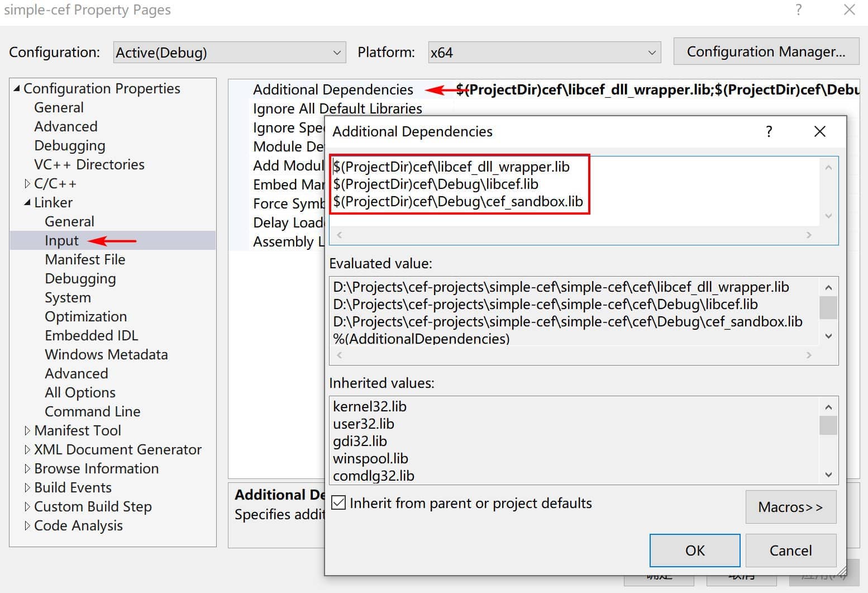Toggle Inherit from parent or project defaults

tap(338, 503)
